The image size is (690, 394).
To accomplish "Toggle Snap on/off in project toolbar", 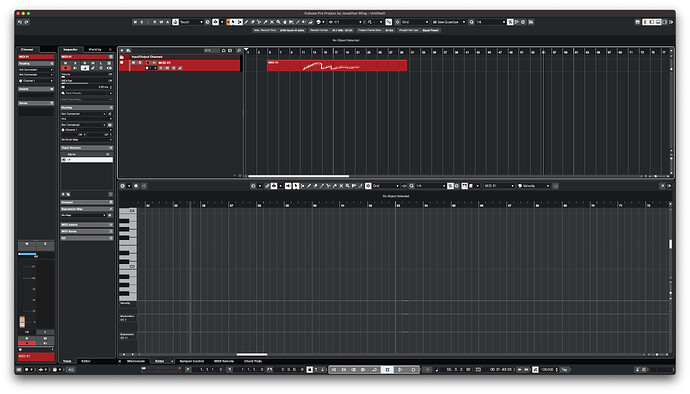I will point(389,22).
